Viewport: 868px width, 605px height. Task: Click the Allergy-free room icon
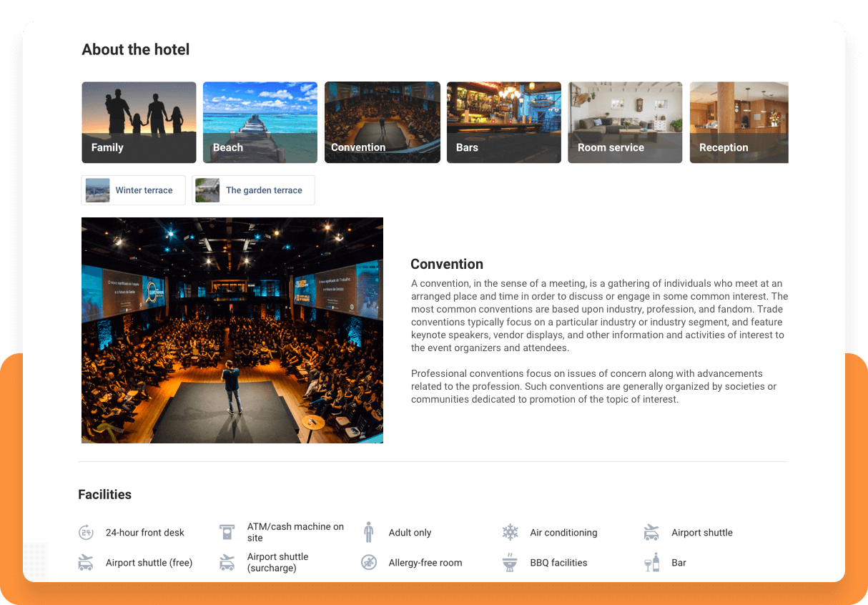click(x=368, y=562)
